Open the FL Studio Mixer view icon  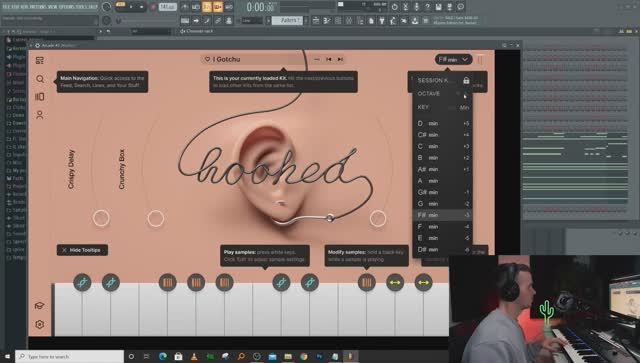click(349, 20)
